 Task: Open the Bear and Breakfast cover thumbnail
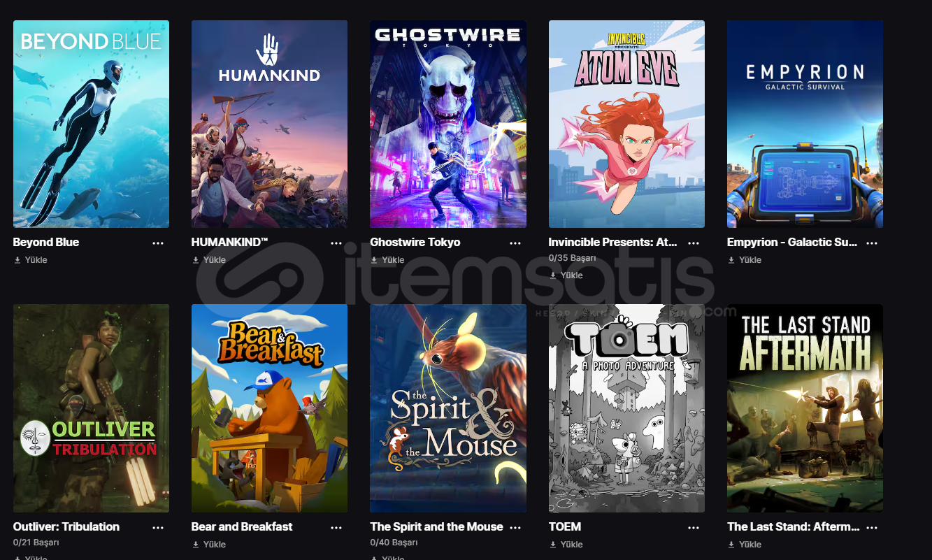tap(269, 408)
